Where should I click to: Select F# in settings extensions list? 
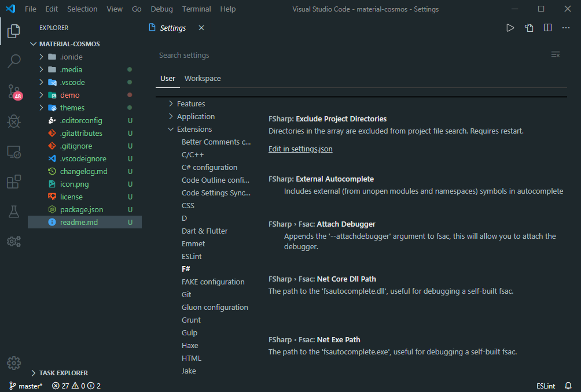pyautogui.click(x=186, y=269)
